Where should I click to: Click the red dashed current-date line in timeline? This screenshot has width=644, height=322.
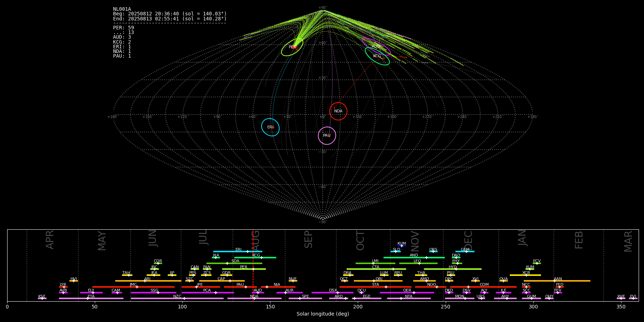253,265
